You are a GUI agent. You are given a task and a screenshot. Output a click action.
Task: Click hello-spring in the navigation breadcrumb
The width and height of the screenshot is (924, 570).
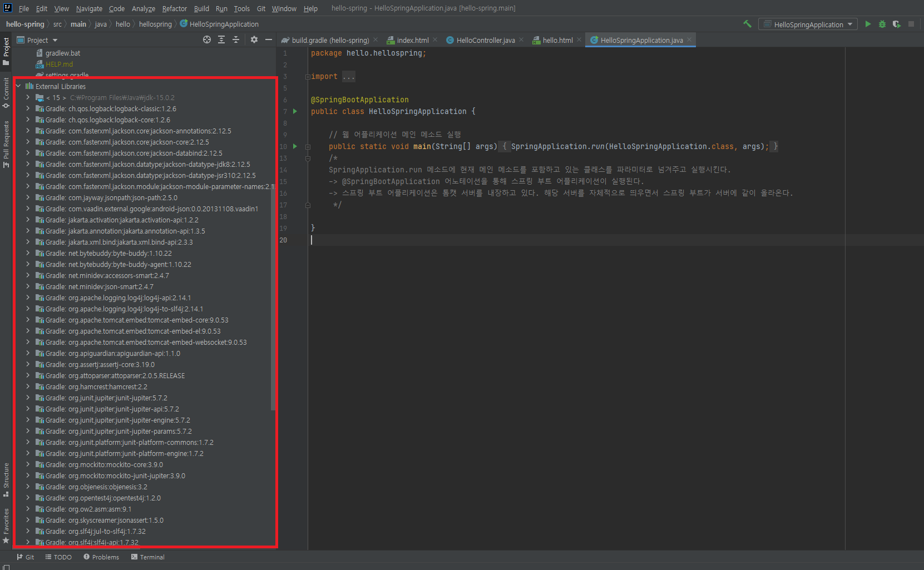coord(25,24)
